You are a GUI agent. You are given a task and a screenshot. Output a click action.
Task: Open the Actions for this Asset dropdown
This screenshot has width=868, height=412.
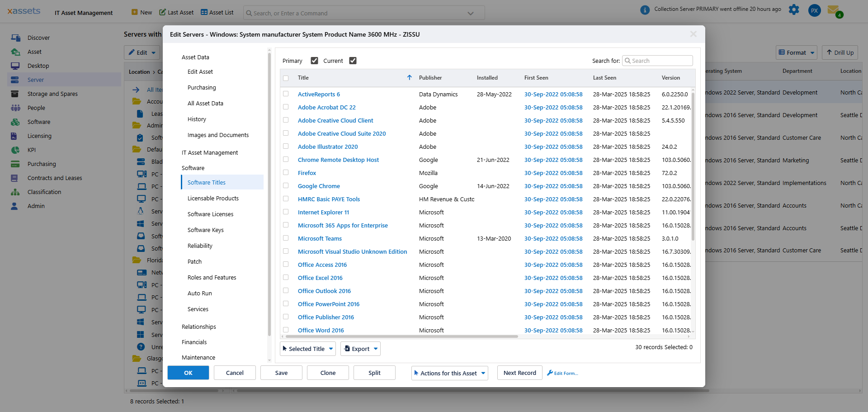[x=449, y=373]
